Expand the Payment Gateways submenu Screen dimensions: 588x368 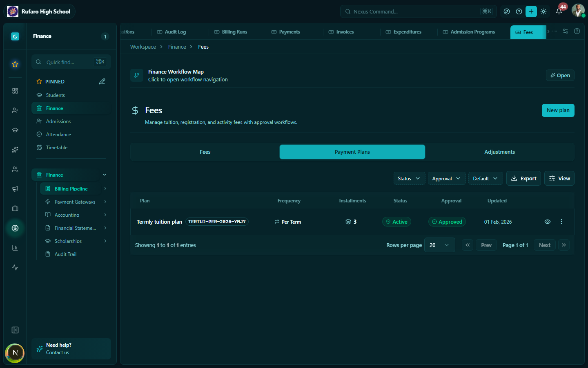tap(105, 202)
